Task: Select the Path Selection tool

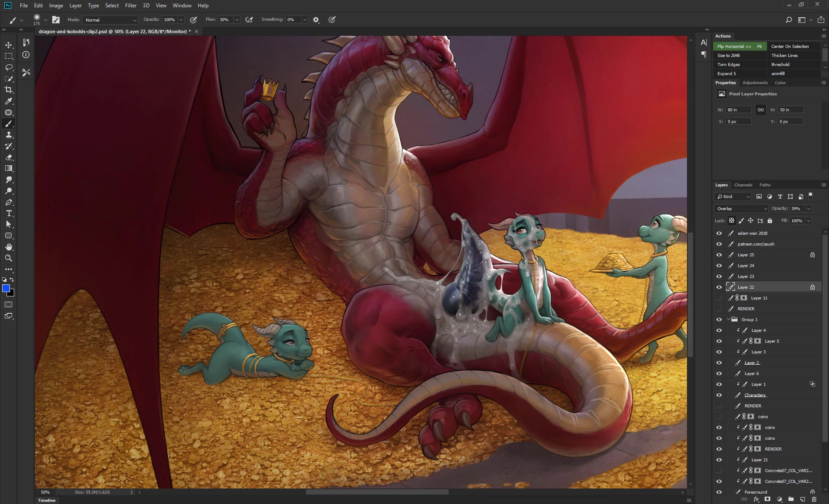Action: click(9, 224)
